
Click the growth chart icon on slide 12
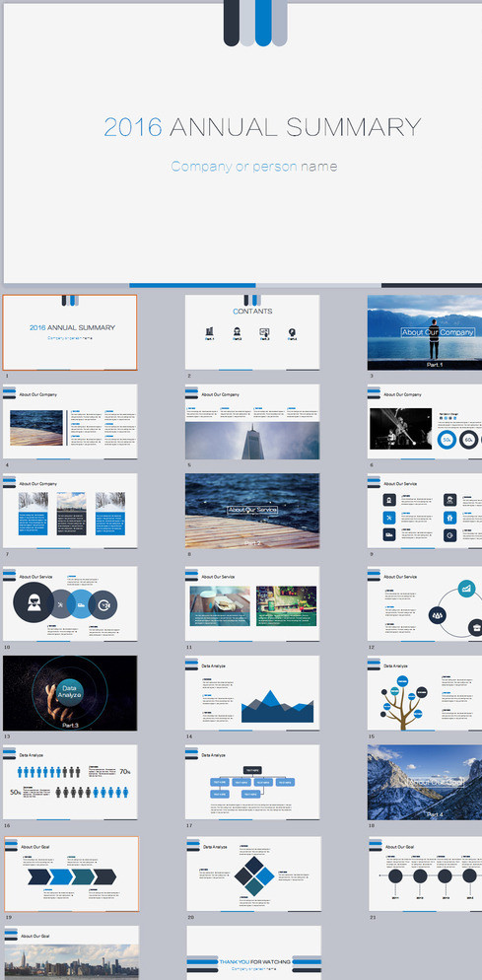click(x=466, y=589)
